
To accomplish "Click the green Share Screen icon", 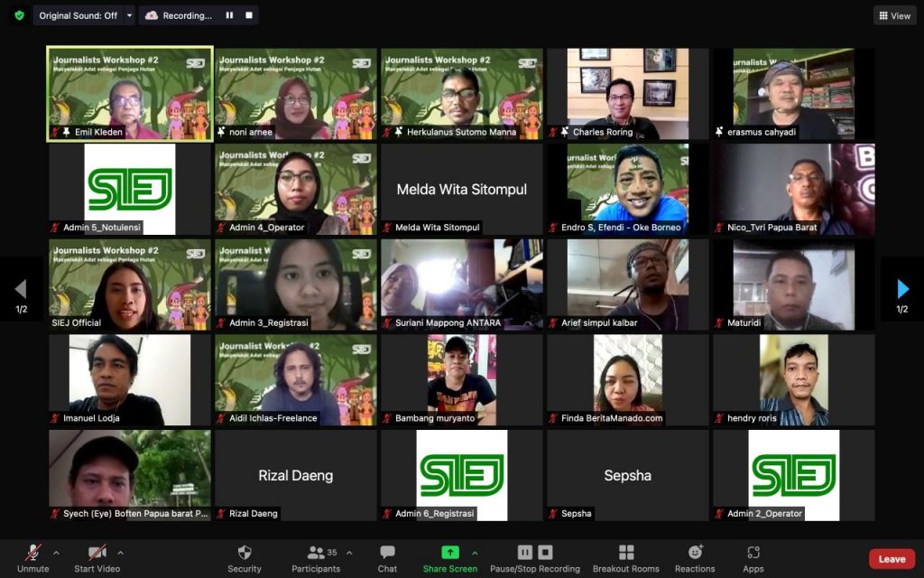I will click(x=449, y=553).
